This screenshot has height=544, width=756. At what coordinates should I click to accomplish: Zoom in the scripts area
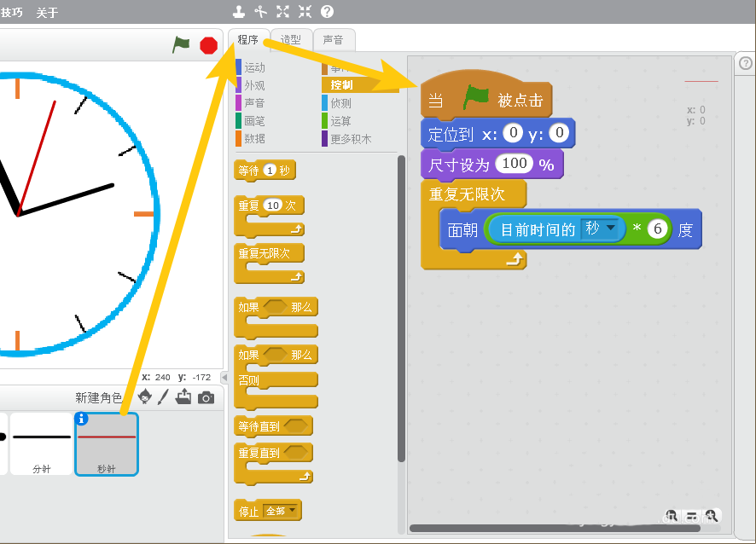pyautogui.click(x=712, y=516)
